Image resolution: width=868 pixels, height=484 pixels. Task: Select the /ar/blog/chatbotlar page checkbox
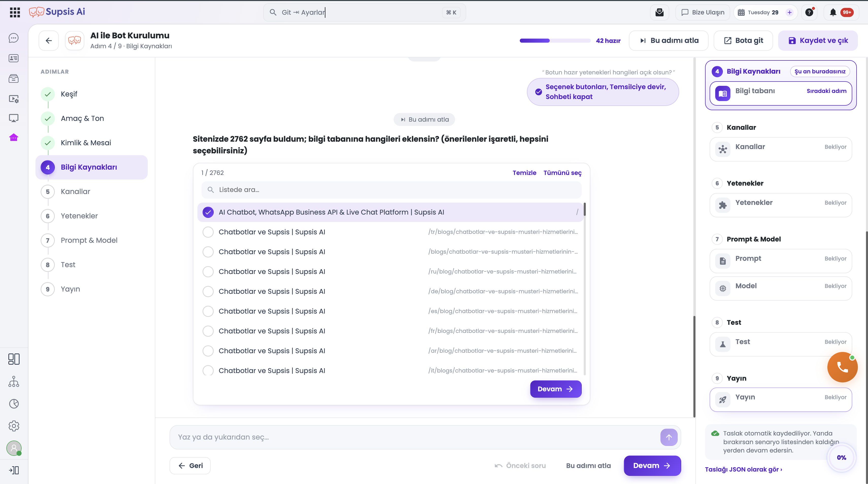tap(208, 351)
